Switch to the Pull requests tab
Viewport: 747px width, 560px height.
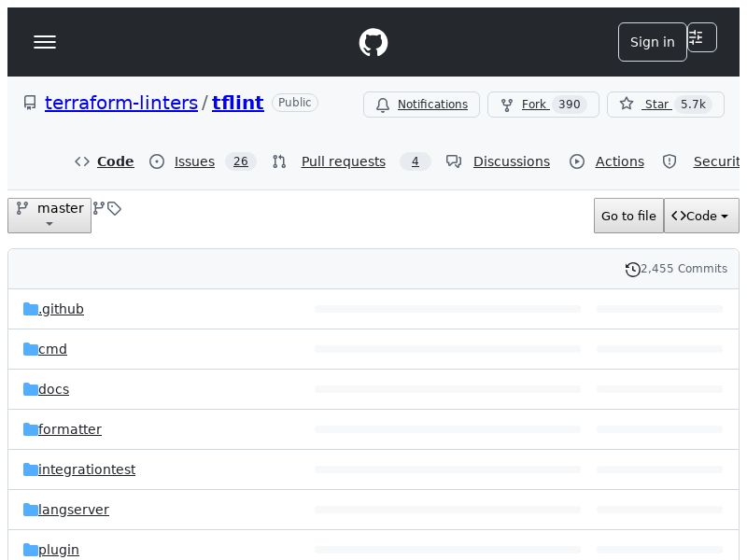pos(343,161)
